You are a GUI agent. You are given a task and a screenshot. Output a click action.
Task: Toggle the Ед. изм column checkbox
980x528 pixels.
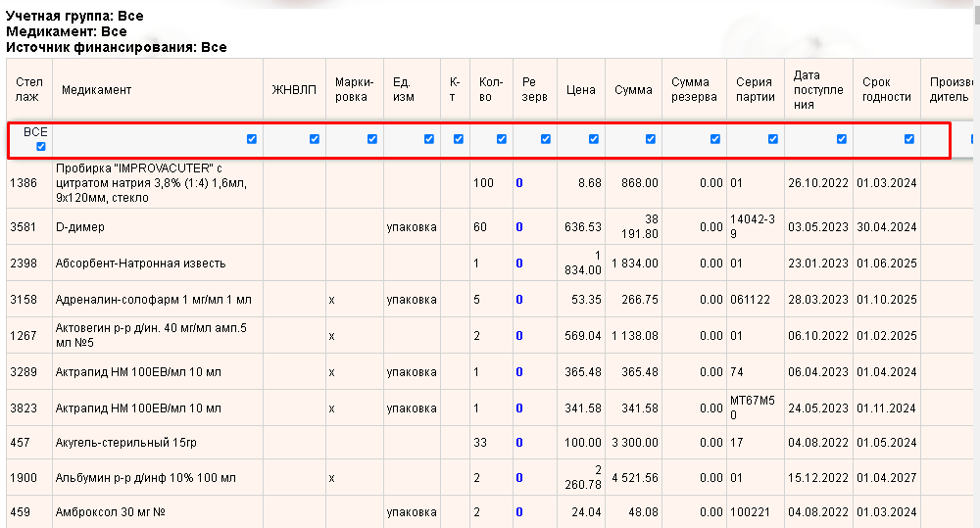(429, 139)
